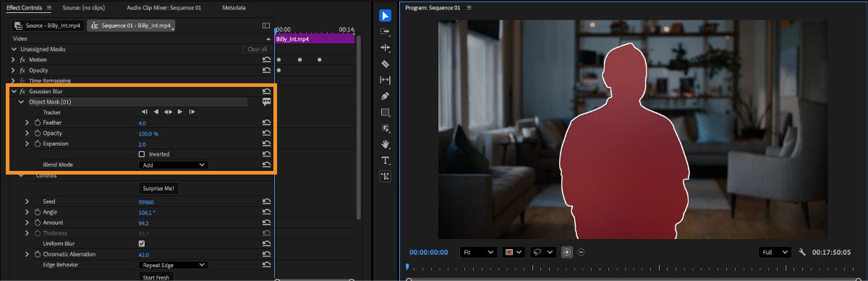Image resolution: width=868 pixels, height=281 pixels.
Task: Select the Type tool
Action: pos(386,160)
